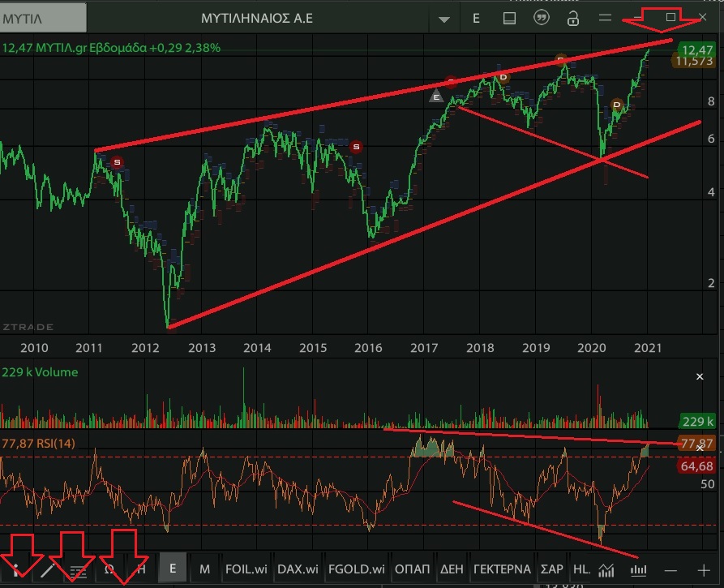Select the E weekly timeframe tab
The image size is (724, 588).
click(173, 569)
